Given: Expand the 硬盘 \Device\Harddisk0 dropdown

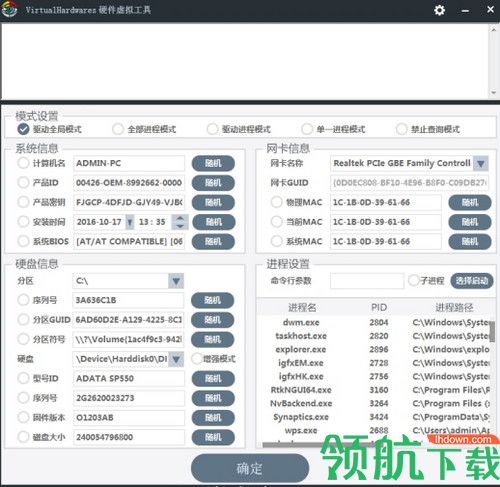Looking at the screenshot, I should [176, 359].
